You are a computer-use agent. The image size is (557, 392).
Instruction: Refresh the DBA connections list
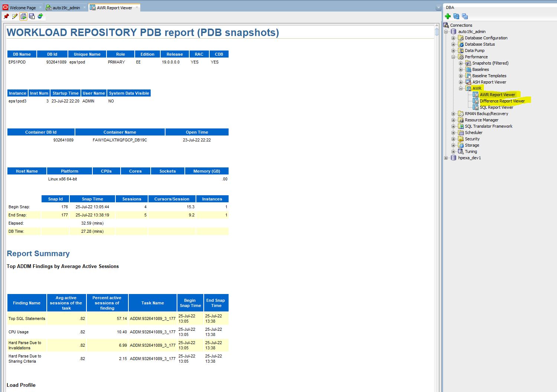[x=456, y=16]
